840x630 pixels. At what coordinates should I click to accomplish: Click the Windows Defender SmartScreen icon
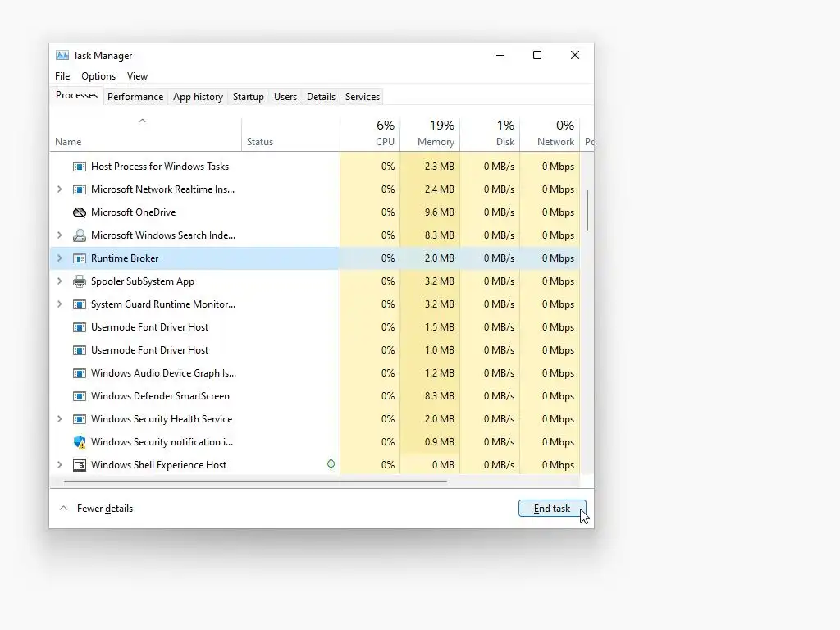(80, 396)
